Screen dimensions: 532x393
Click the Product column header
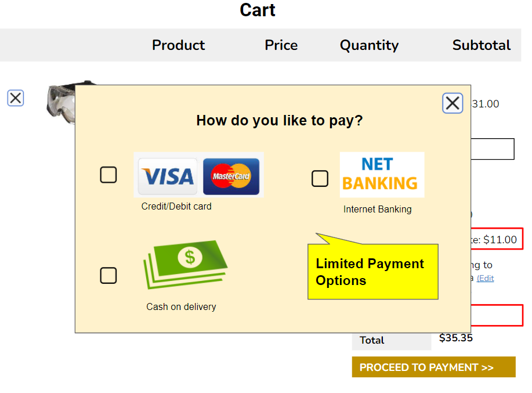click(178, 45)
